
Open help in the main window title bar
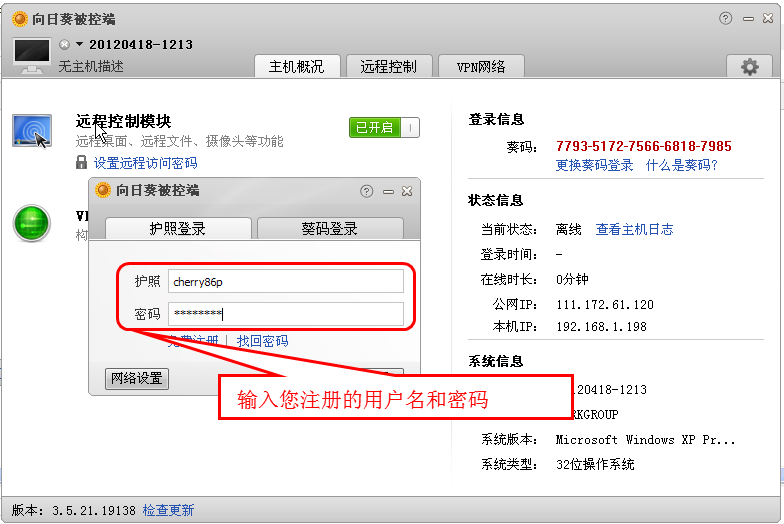pyautogui.click(x=726, y=18)
